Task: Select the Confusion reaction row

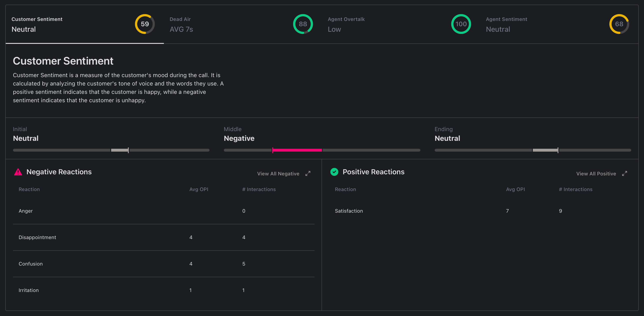Action: point(31,264)
